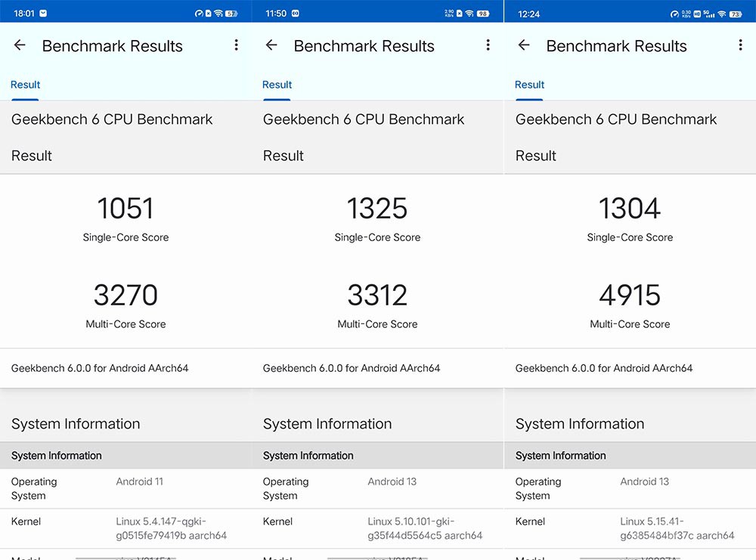Tap the kernel value Linux 5.15.41

tap(677, 529)
